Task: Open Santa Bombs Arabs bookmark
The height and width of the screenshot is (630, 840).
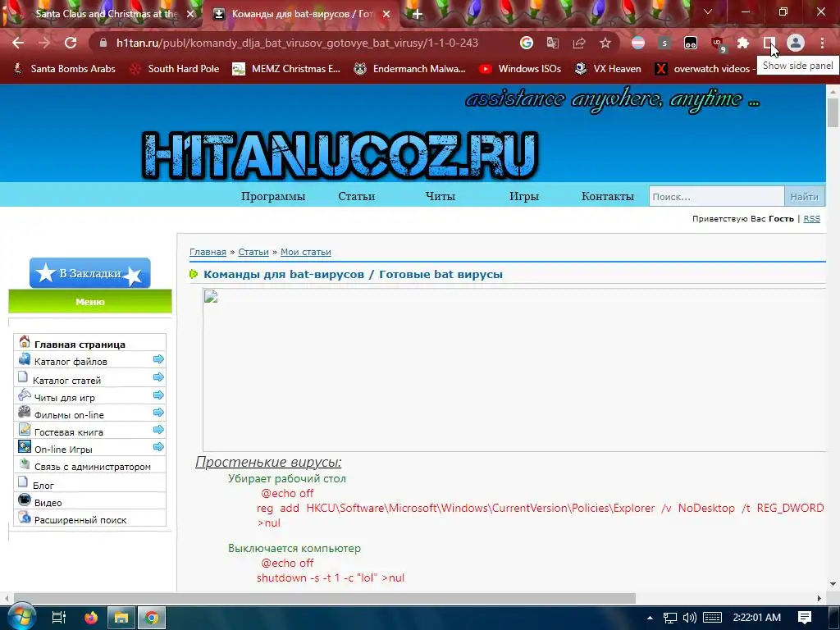Action: pos(64,69)
